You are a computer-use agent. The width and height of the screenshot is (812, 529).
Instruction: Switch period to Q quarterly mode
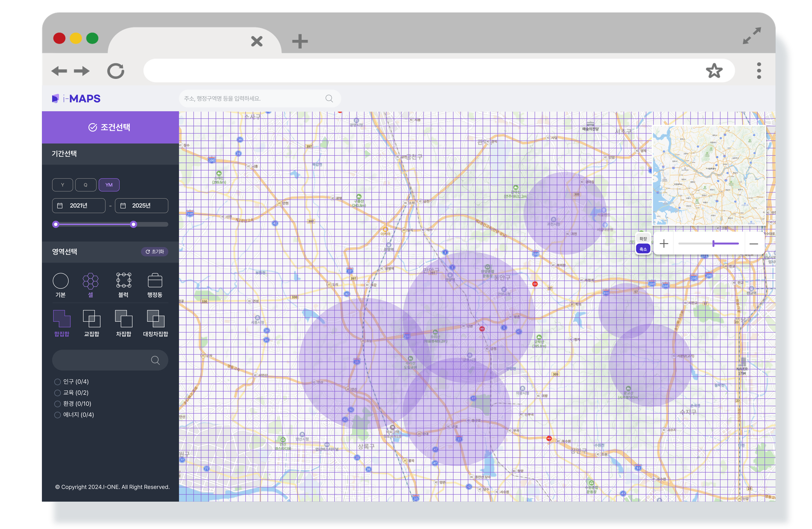pyautogui.click(x=86, y=185)
